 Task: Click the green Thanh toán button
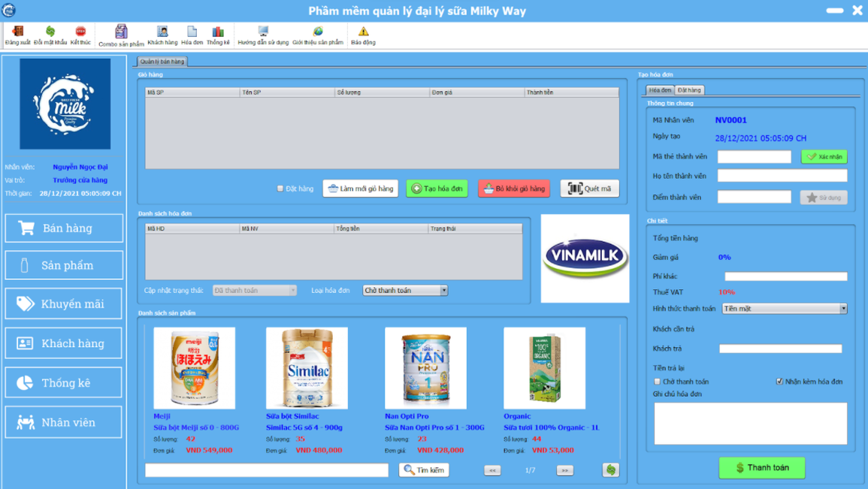click(x=762, y=468)
